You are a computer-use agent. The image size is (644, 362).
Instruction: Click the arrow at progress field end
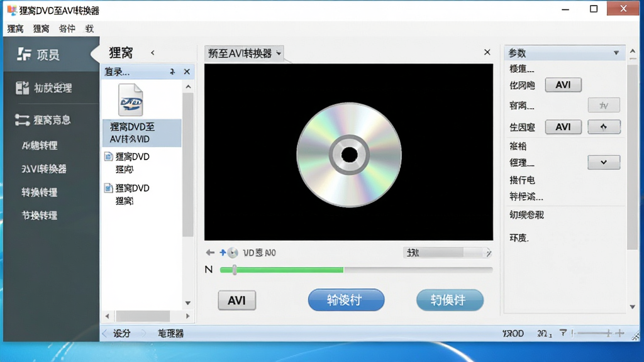pyautogui.click(x=488, y=253)
